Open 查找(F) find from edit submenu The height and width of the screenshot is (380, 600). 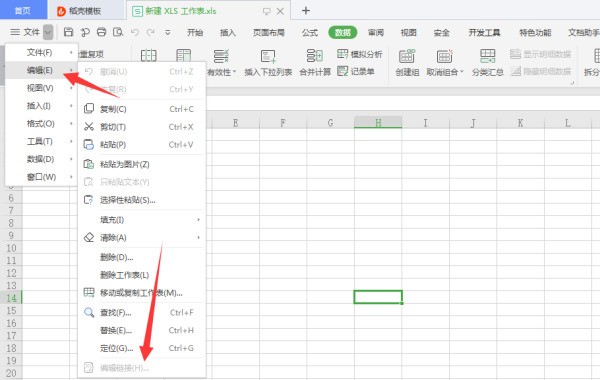[142, 313]
